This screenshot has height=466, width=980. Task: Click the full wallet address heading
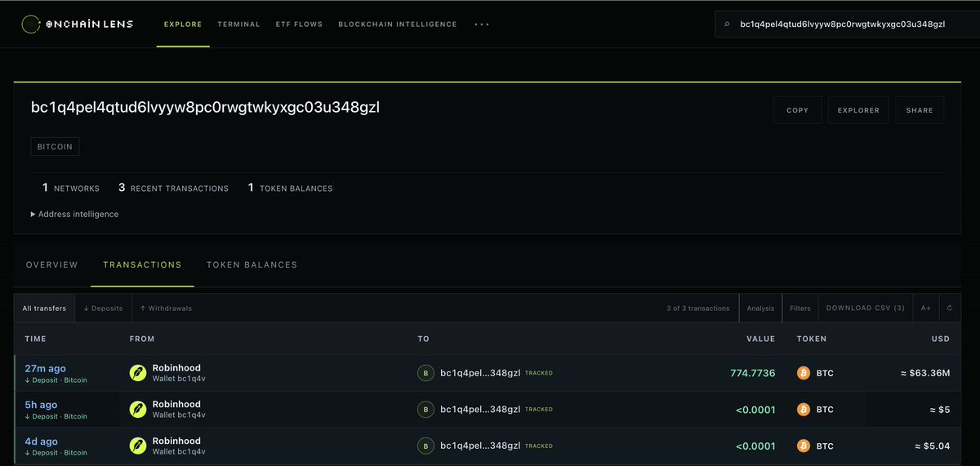tap(205, 108)
